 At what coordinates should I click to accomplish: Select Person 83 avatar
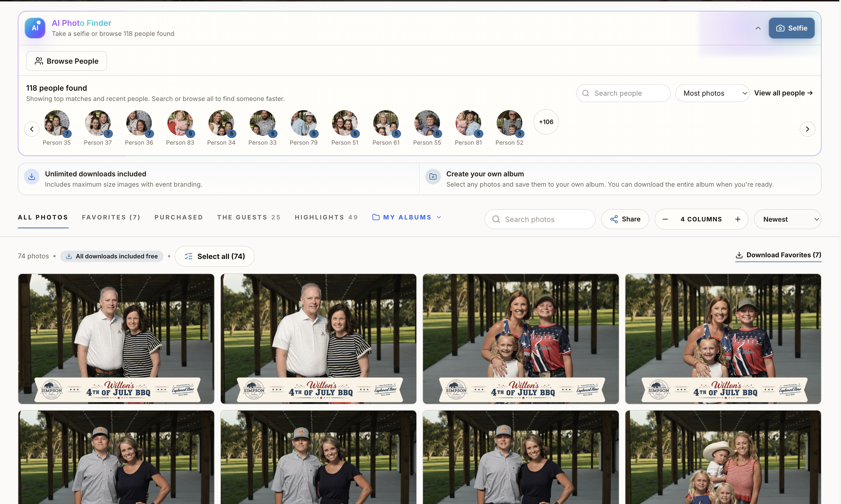(x=180, y=123)
